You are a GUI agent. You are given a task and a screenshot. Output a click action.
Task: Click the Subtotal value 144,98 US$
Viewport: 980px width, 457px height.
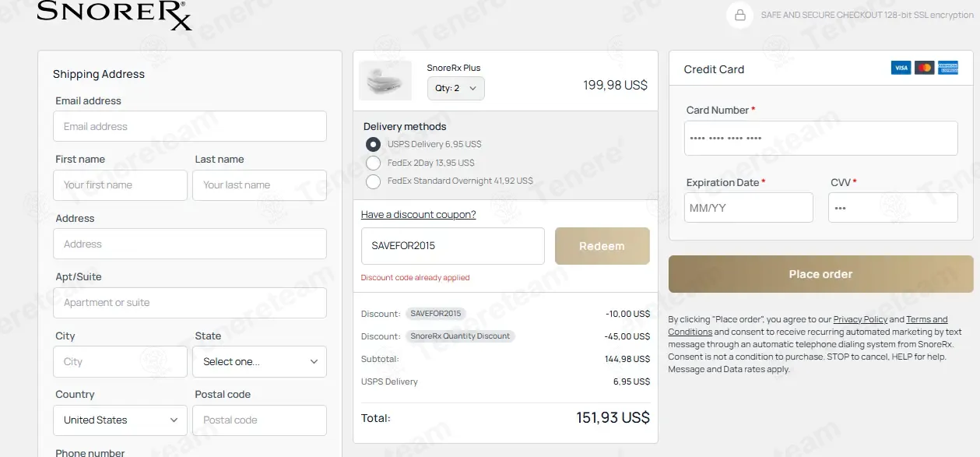click(x=627, y=359)
